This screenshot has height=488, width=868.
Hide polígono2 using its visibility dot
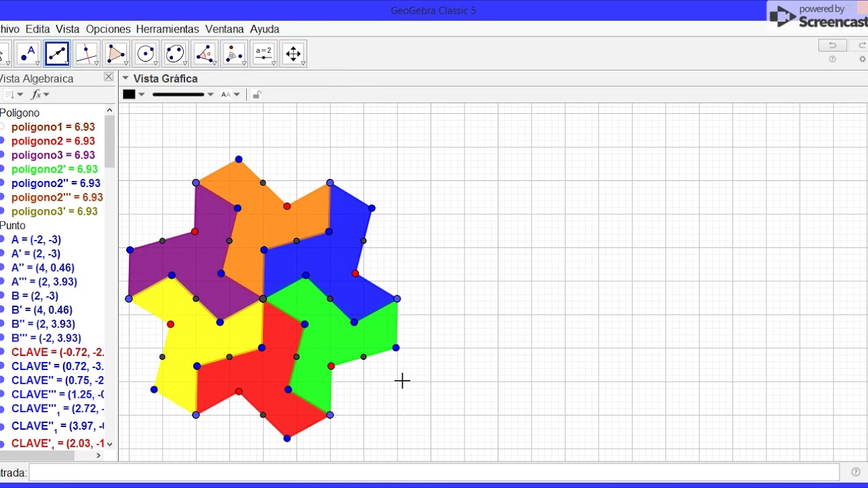(2, 141)
